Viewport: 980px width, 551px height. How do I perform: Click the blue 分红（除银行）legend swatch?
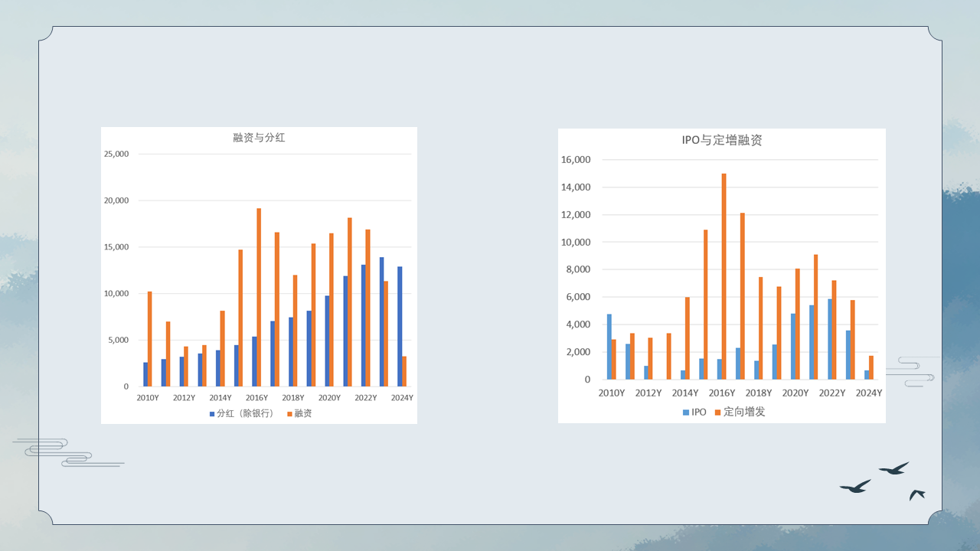pyautogui.click(x=212, y=414)
